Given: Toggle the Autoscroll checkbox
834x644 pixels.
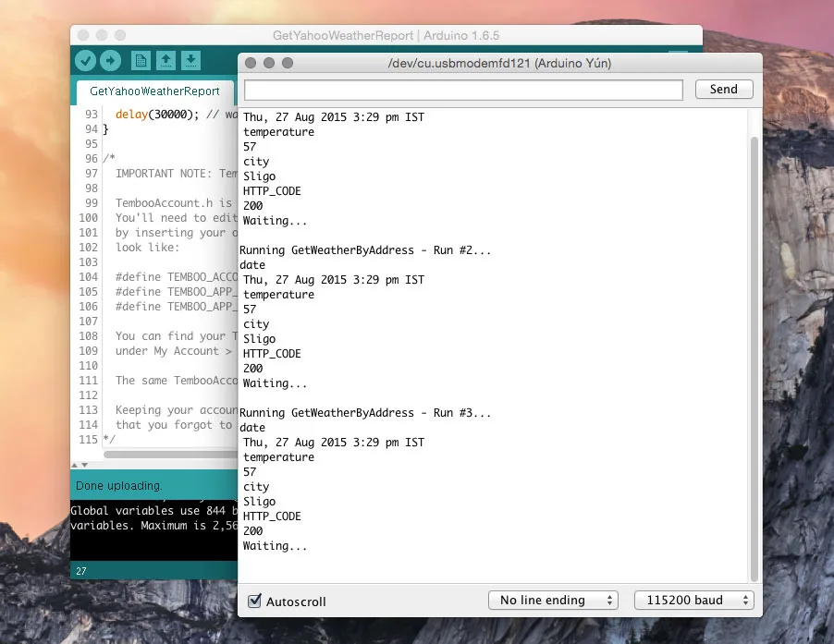Looking at the screenshot, I should click(255, 601).
